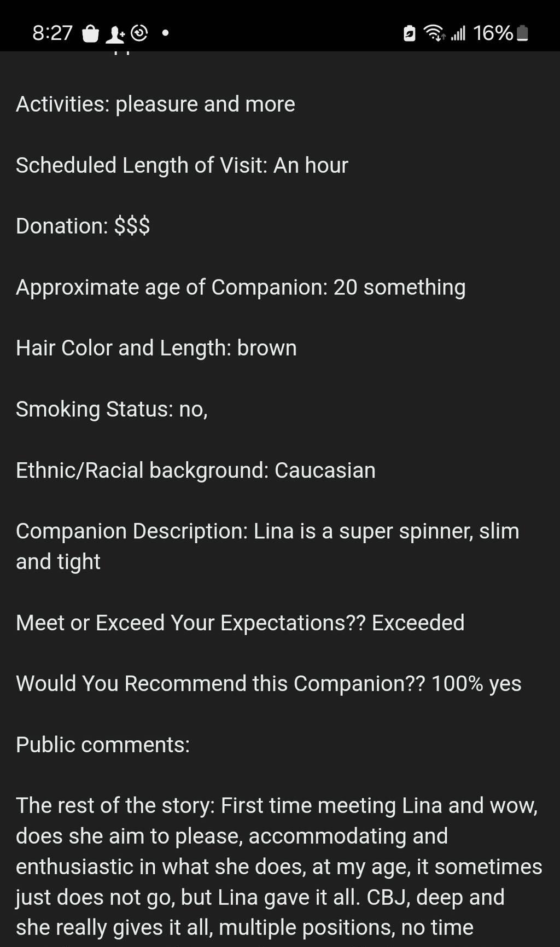Tap the 'Smoking Status: no,' line
560x947 pixels.
click(x=112, y=409)
